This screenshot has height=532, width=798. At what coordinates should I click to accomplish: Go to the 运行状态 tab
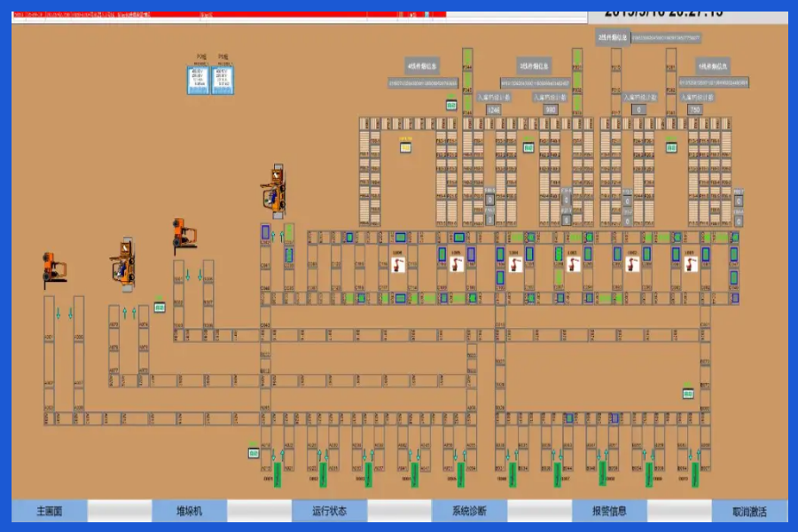tap(329, 512)
